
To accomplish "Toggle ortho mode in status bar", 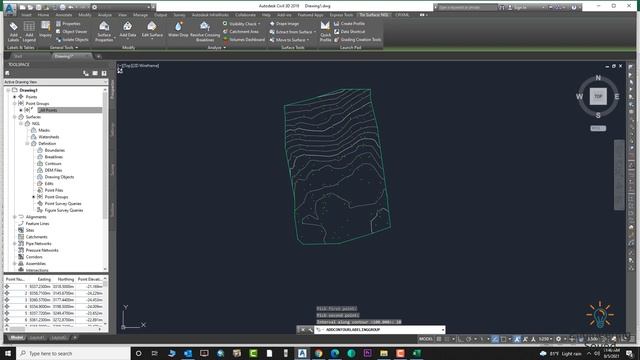I will 460,339.
